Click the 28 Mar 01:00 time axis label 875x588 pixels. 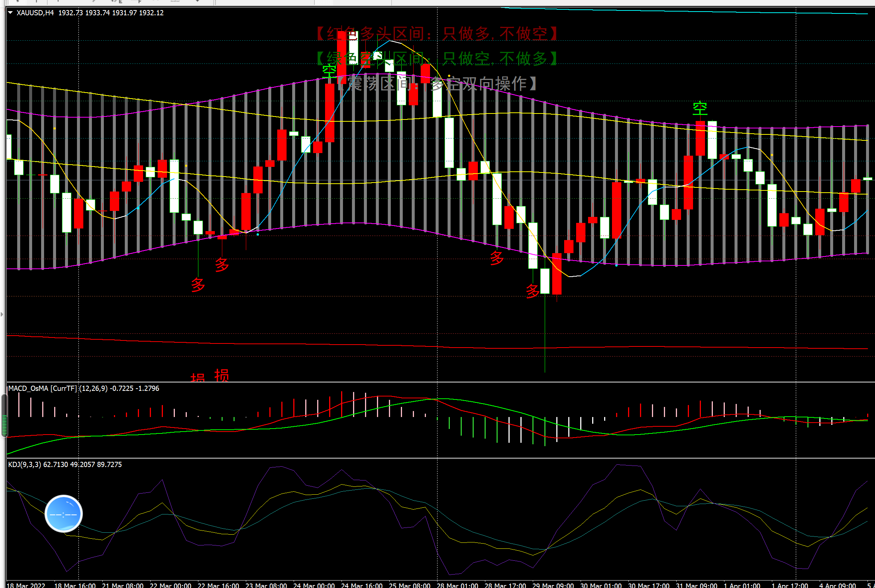tap(457, 585)
